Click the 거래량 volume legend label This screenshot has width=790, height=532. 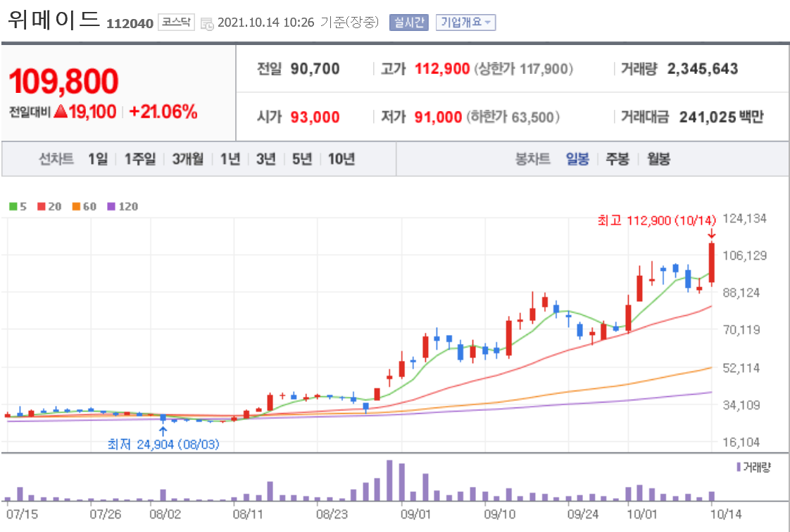[x=753, y=467]
